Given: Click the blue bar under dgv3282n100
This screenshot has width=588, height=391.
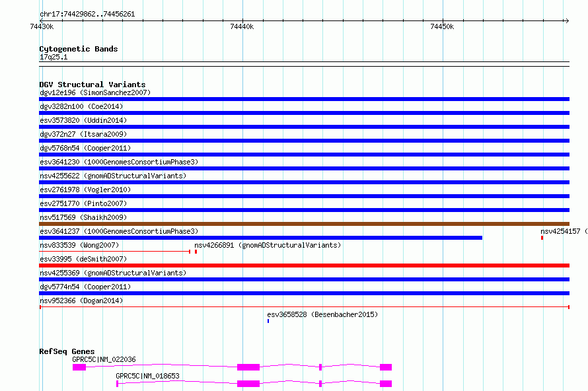Looking at the screenshot, I should 304,113.
